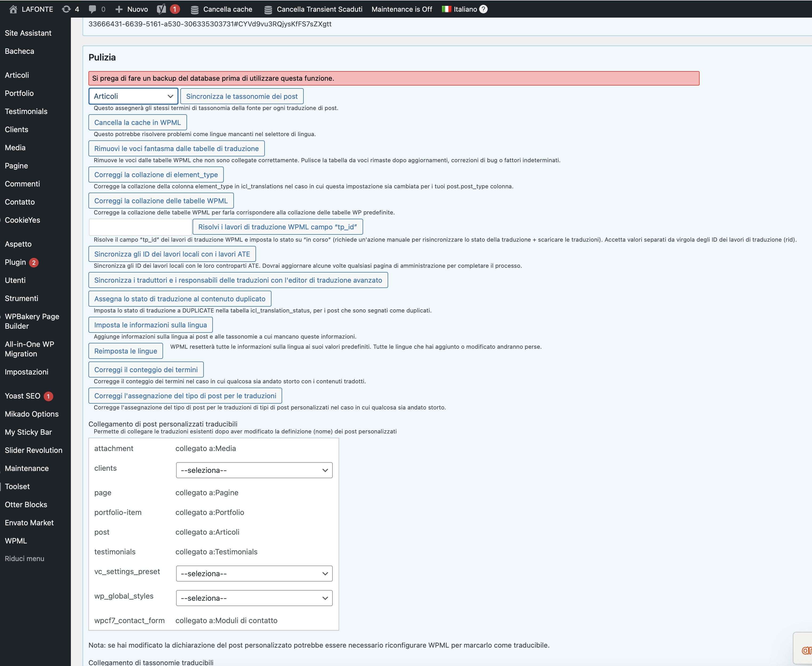Open WPBakery Page Builder menu
The image size is (812, 666).
32,321
